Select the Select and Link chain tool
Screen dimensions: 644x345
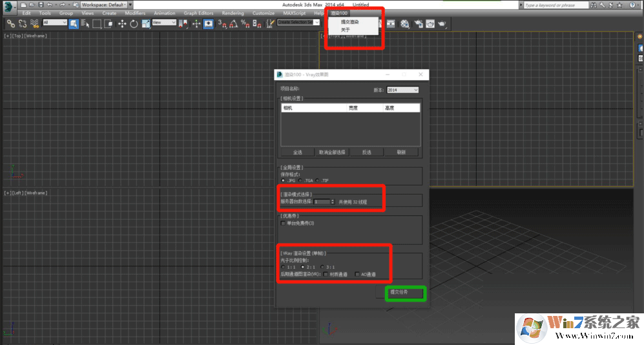11,24
